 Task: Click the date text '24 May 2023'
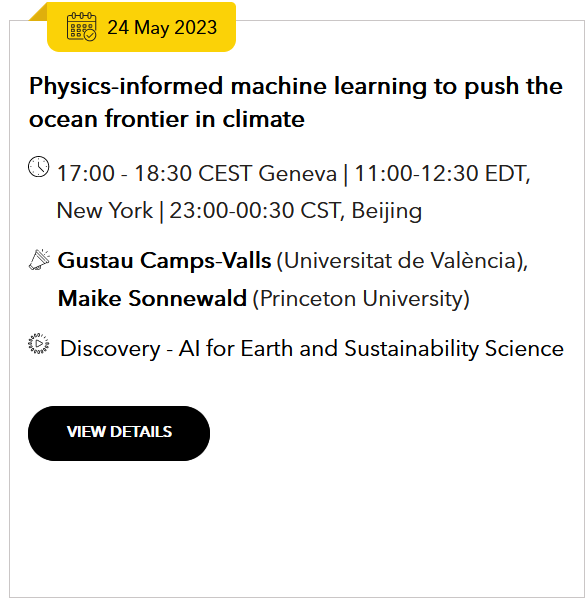click(162, 28)
